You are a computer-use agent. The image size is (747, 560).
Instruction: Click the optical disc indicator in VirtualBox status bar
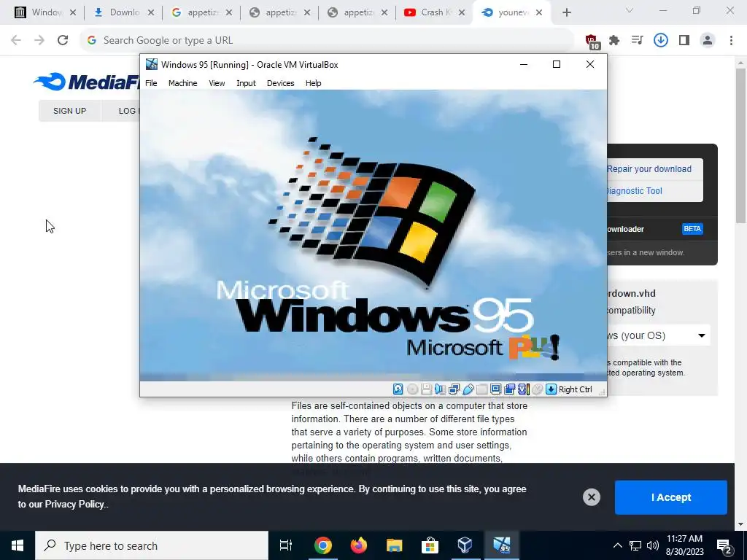click(x=412, y=389)
